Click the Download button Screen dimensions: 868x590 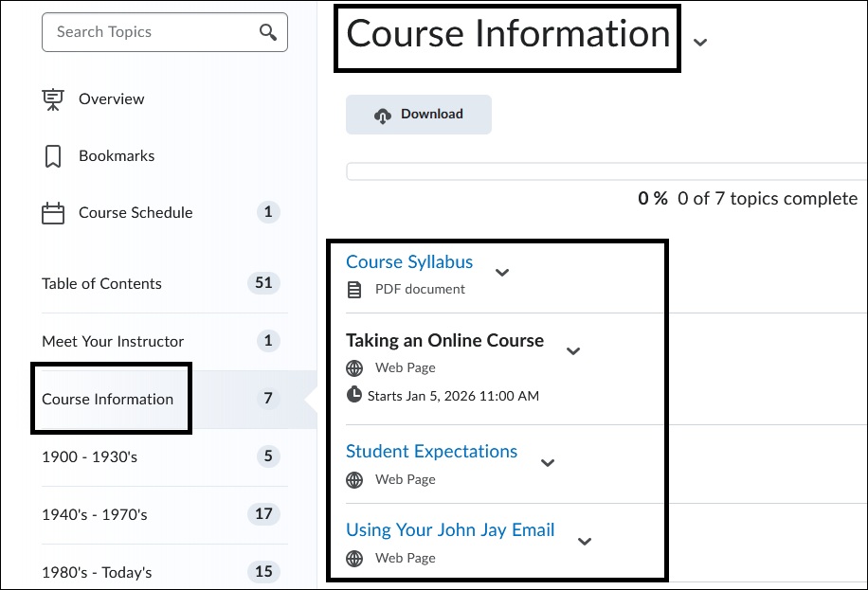coord(418,114)
